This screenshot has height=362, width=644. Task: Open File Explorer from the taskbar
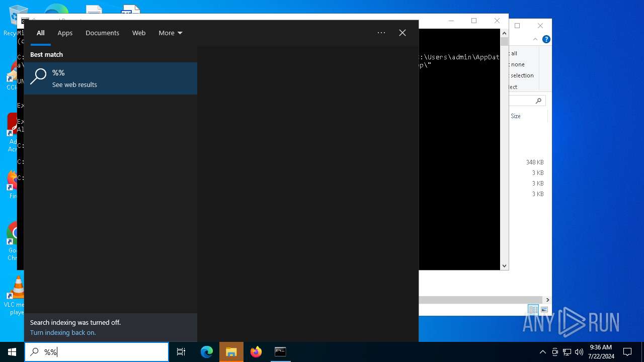click(231, 352)
